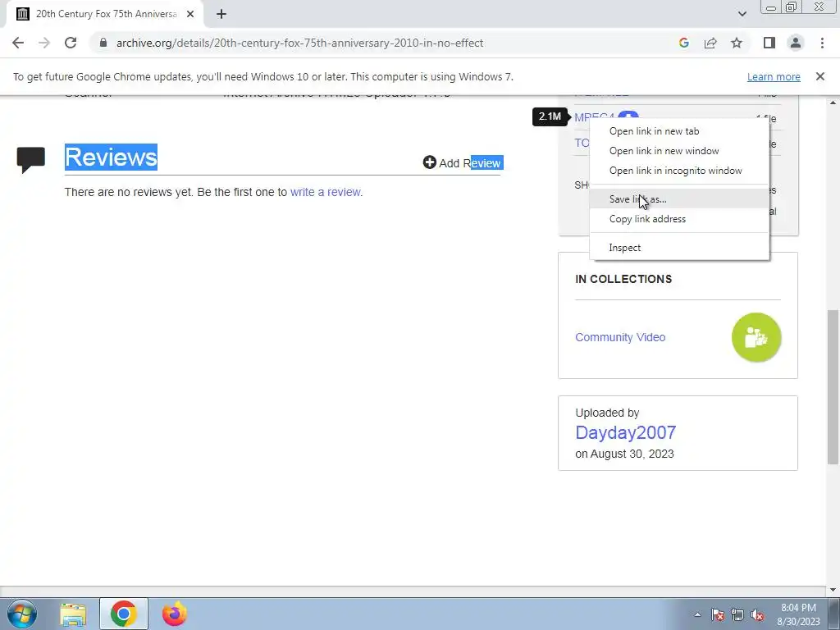The width and height of the screenshot is (840, 630).
Task: Share this page using the share icon
Action: pyautogui.click(x=710, y=43)
